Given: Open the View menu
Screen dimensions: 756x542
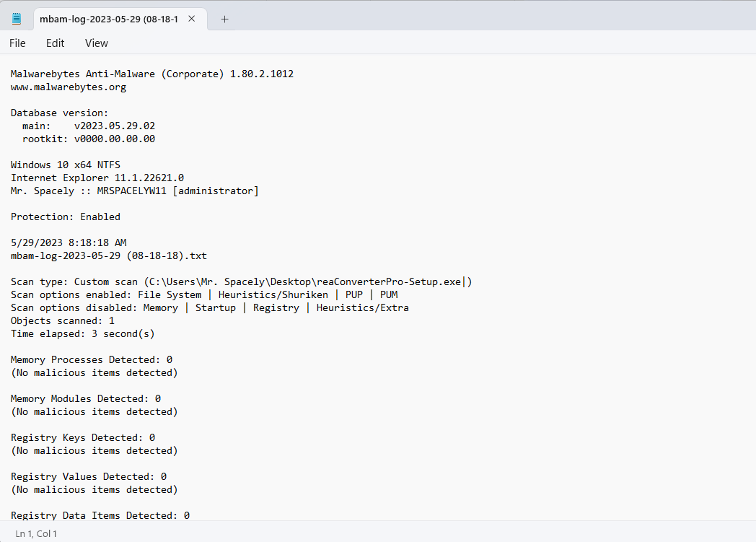Looking at the screenshot, I should [97, 43].
